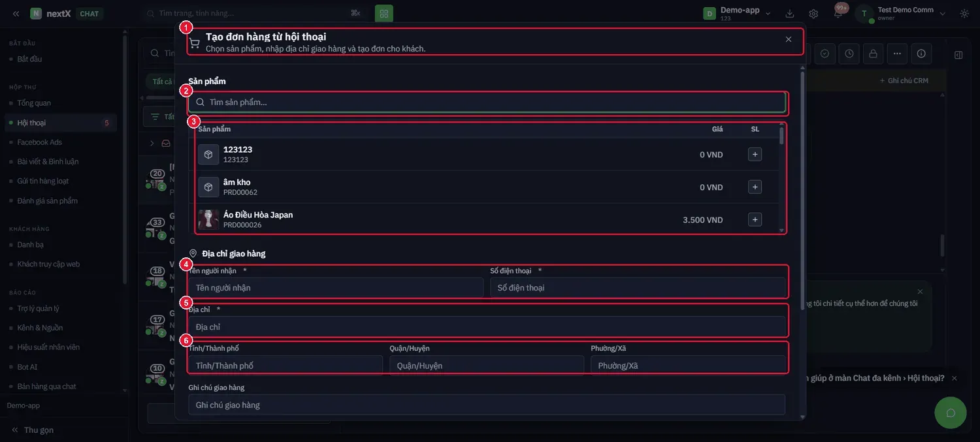
Task: Click the Quận/Huyện field
Action: pos(487,366)
